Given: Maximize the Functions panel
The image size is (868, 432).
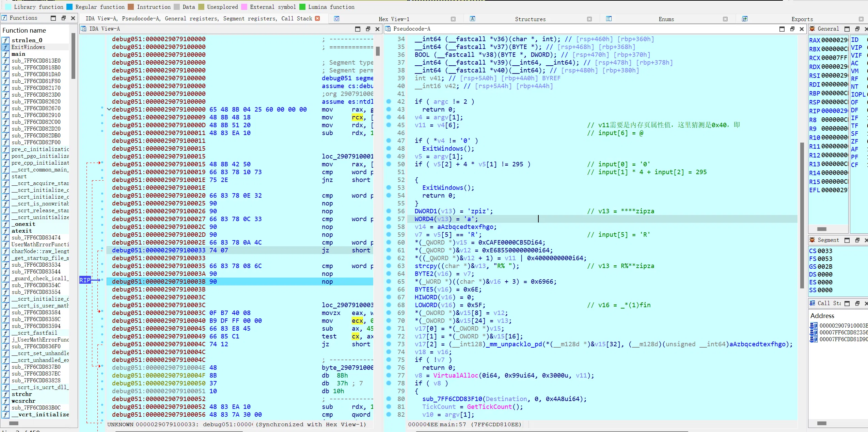Looking at the screenshot, I should click(53, 18).
